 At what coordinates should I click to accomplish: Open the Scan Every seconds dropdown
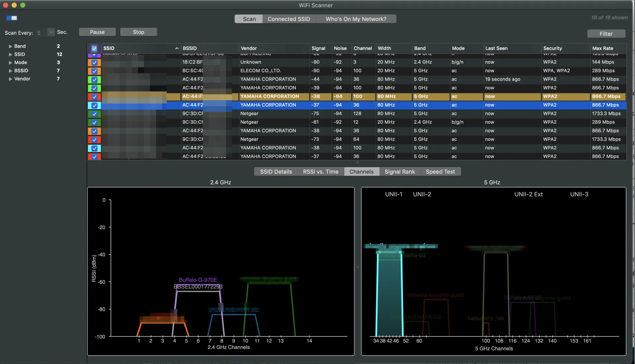(x=51, y=32)
